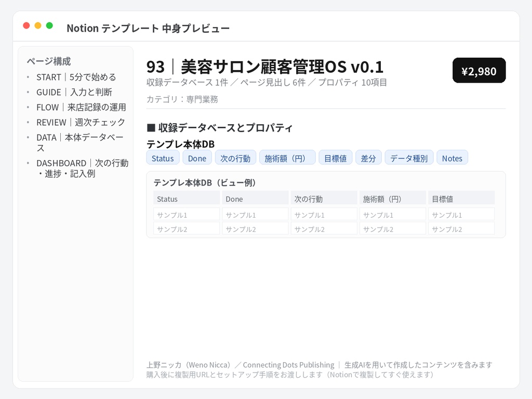Click the 購入後に複製用URL footer note
This screenshot has width=532, height=399.
(290, 375)
